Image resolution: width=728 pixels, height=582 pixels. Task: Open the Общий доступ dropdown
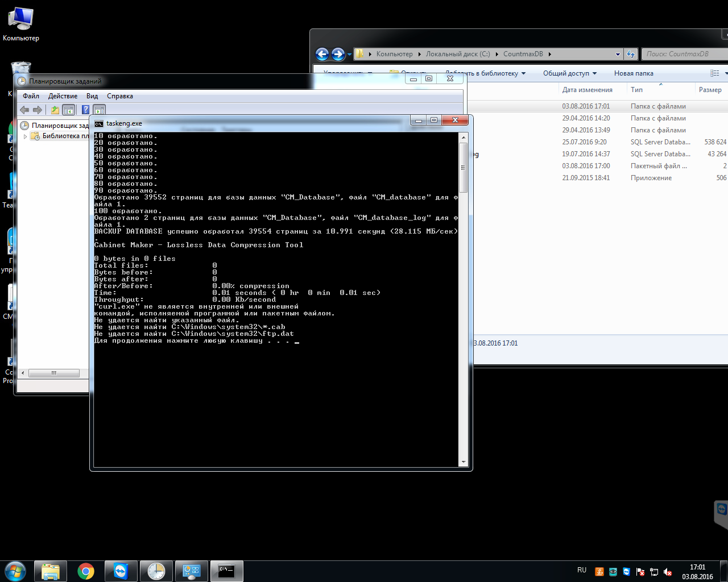pos(570,73)
